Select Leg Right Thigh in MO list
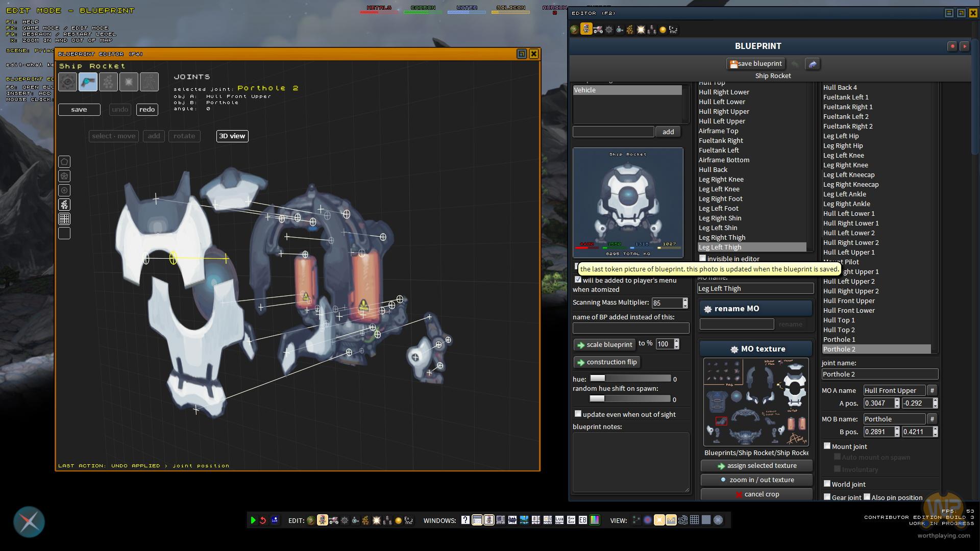This screenshot has height=551, width=980. tap(722, 237)
